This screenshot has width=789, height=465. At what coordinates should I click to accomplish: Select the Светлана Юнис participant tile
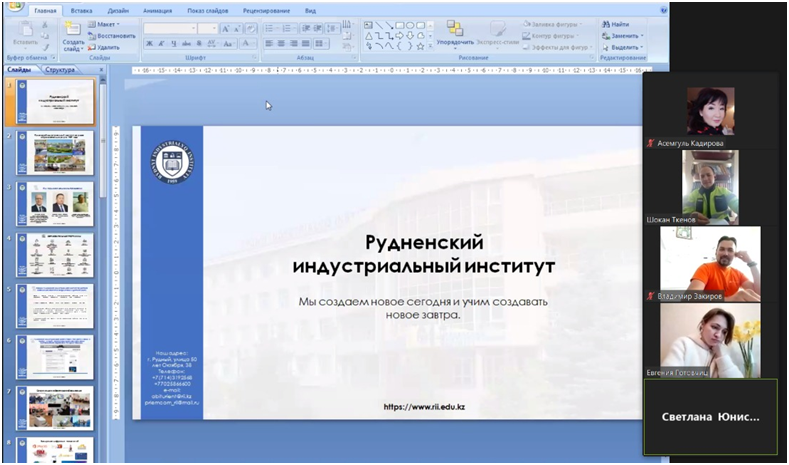pos(711,417)
